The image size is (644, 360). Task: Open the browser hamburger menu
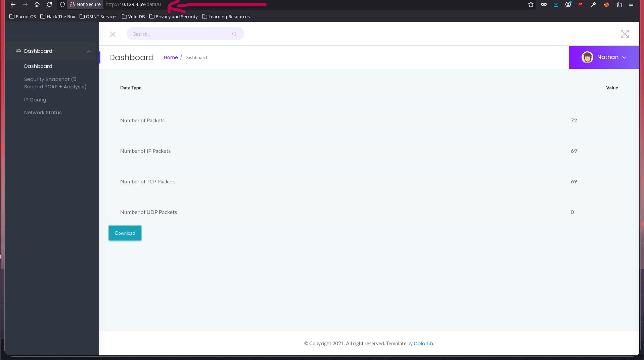(x=631, y=4)
